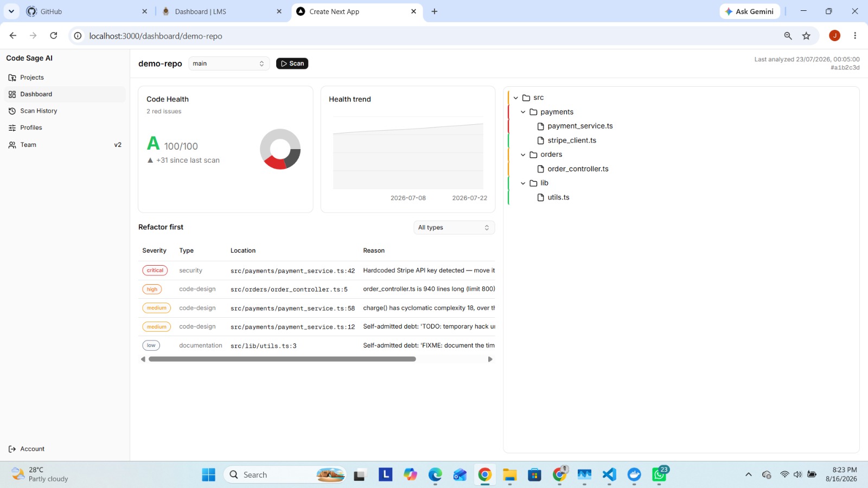Click the table scrollbar left arrow
The width and height of the screenshot is (868, 488).
pyautogui.click(x=143, y=359)
